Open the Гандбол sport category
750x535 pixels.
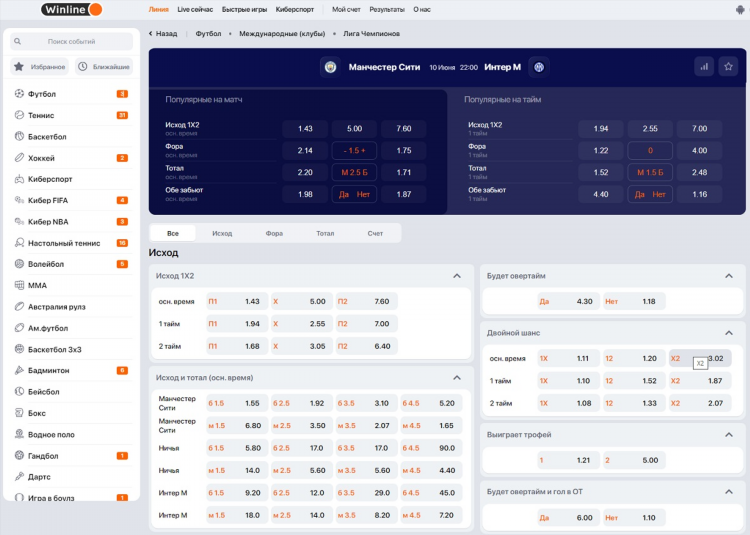pyautogui.click(x=71, y=456)
